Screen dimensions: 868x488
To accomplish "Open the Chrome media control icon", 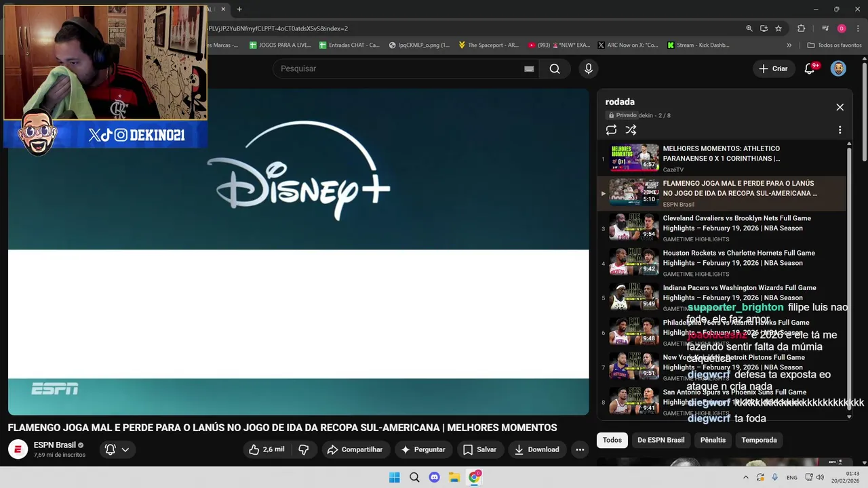I will (x=825, y=28).
